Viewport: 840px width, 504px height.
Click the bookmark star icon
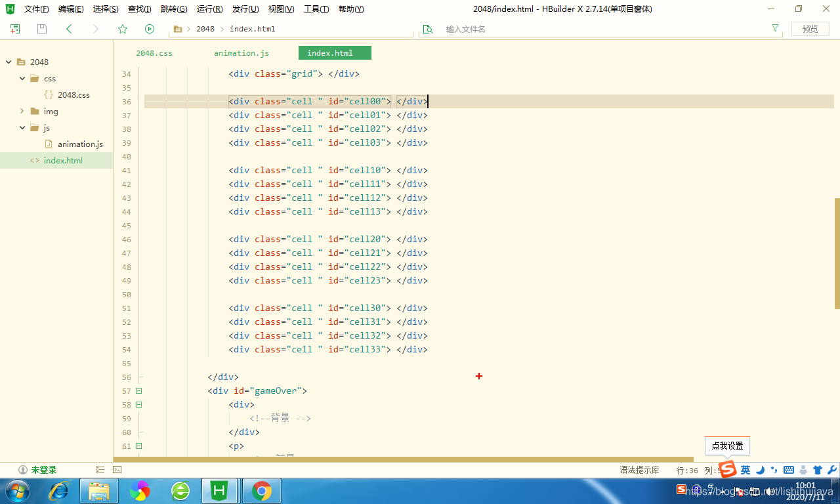click(123, 29)
